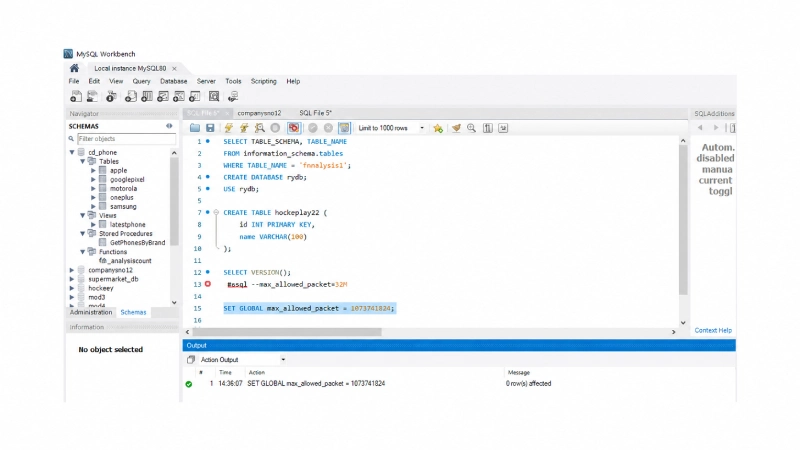The height and width of the screenshot is (450, 800).
Task: Close the Local instance MySQL80 connection tab
Action: [174, 68]
